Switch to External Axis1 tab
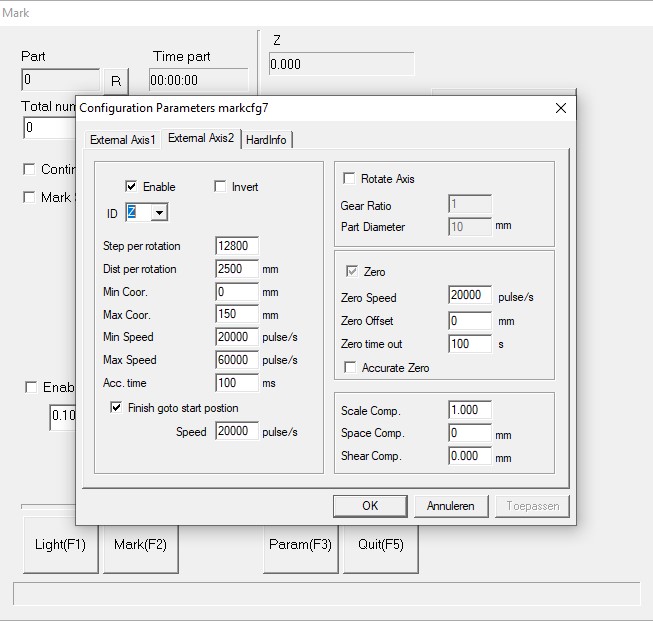The width and height of the screenshot is (653, 621). [x=122, y=140]
